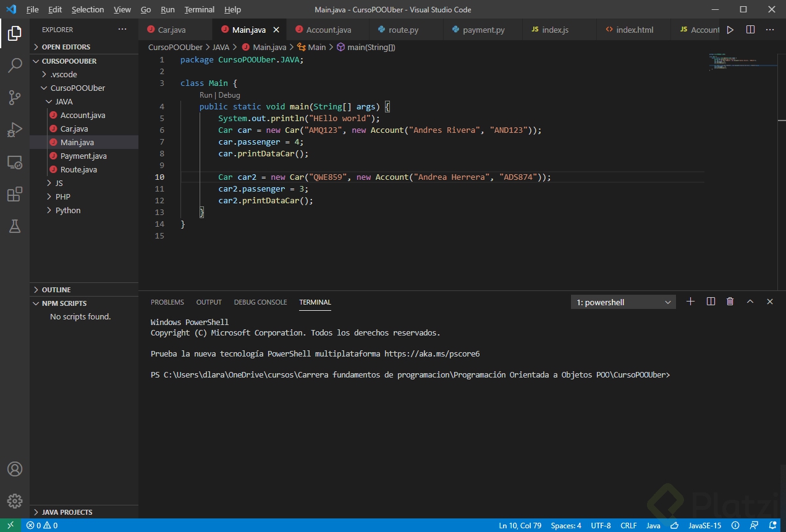Open the Selection menu
The width and height of the screenshot is (786, 532).
[x=88, y=9]
